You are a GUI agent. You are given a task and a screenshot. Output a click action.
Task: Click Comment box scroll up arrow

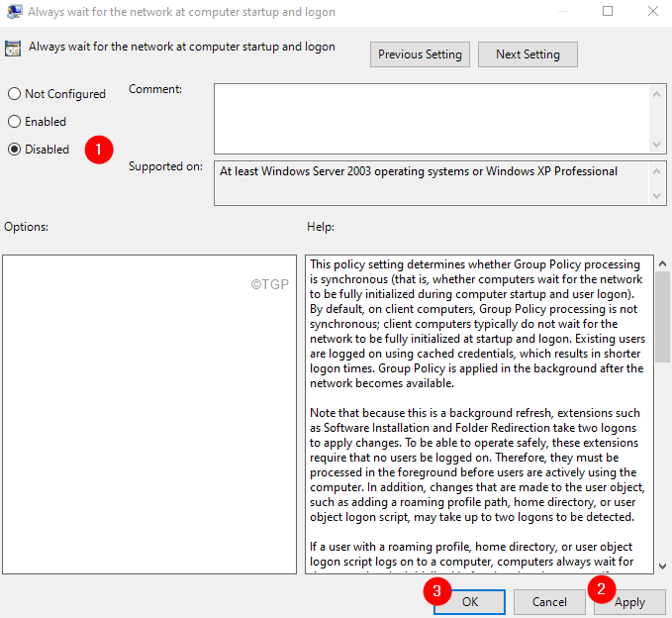pyautogui.click(x=656, y=94)
